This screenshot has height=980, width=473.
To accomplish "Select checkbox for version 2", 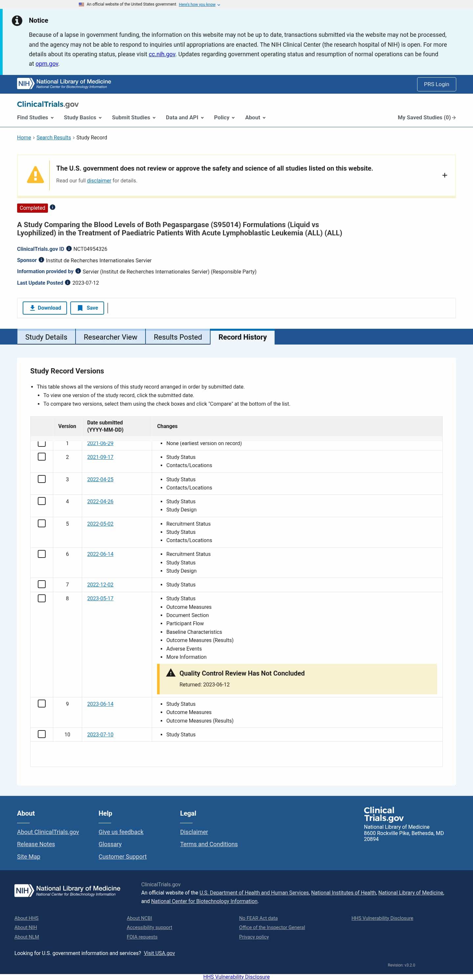I will pos(42,457).
